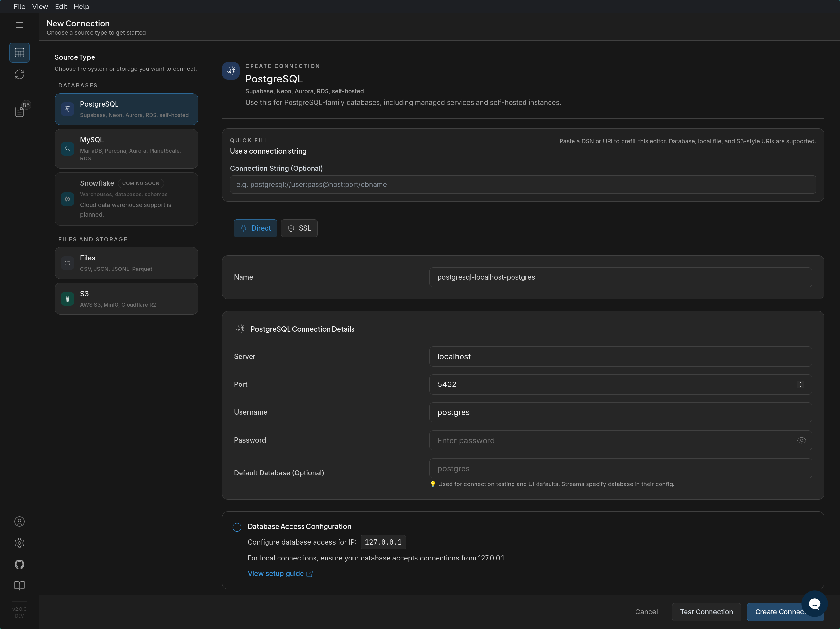
Task: Click the Files folder icon
Action: [x=68, y=263]
